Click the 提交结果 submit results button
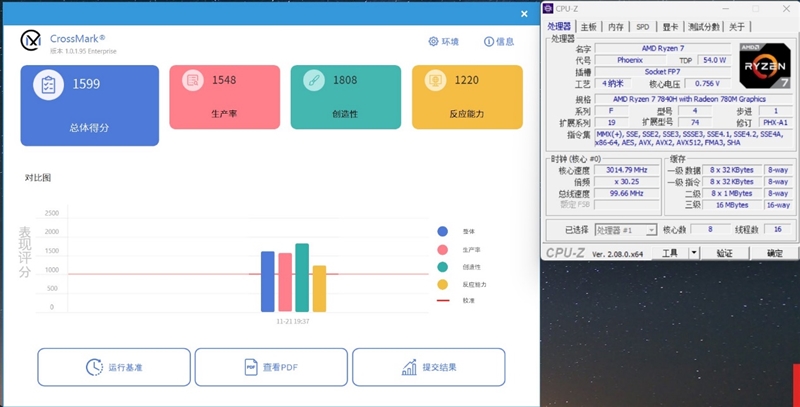Viewport: 800px width, 407px height. pyautogui.click(x=429, y=367)
